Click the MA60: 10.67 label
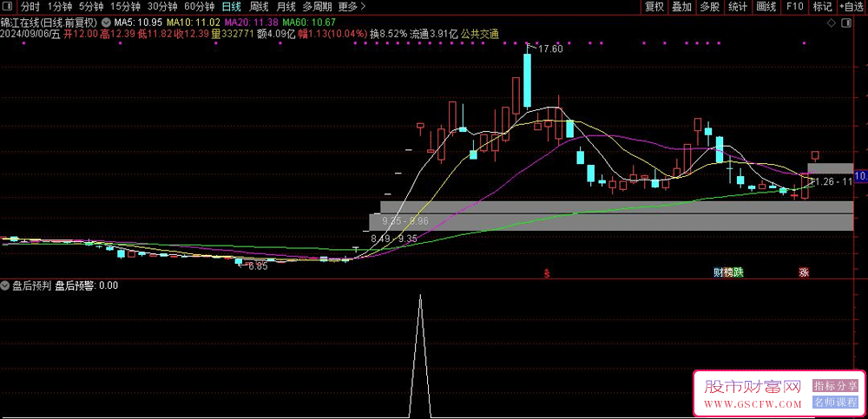This screenshot has width=868, height=419. pos(309,23)
